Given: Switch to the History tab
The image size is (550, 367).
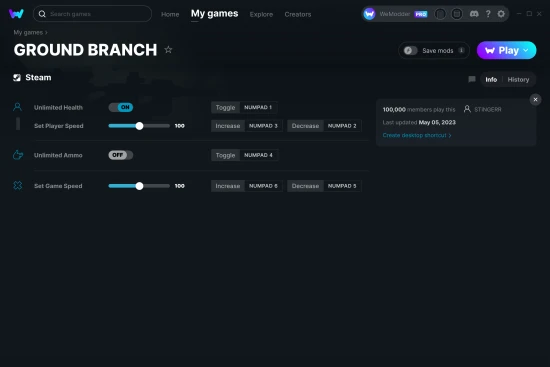Looking at the screenshot, I should click(518, 80).
